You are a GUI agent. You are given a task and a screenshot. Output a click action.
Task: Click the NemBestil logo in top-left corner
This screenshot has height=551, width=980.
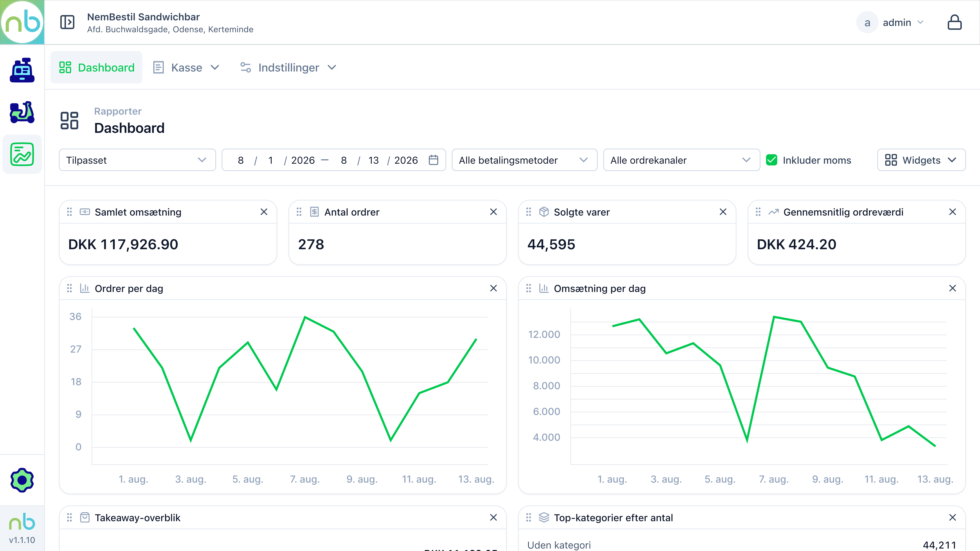22,22
